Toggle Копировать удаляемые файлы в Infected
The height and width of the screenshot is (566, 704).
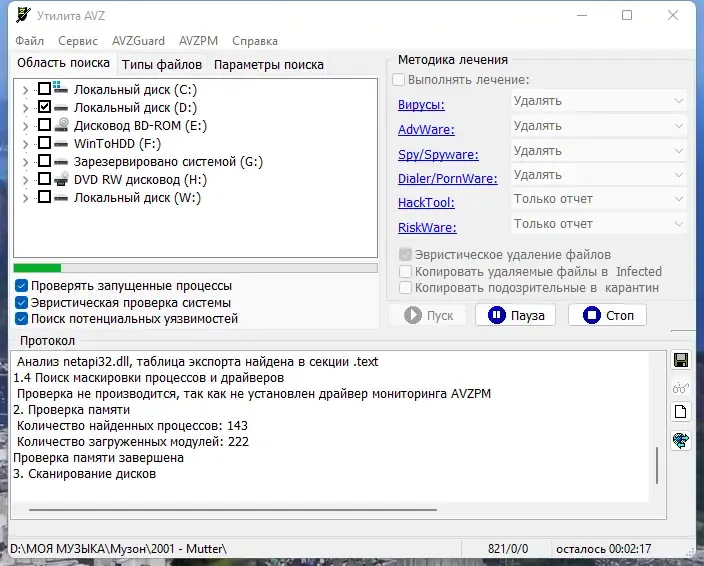pyautogui.click(x=405, y=272)
